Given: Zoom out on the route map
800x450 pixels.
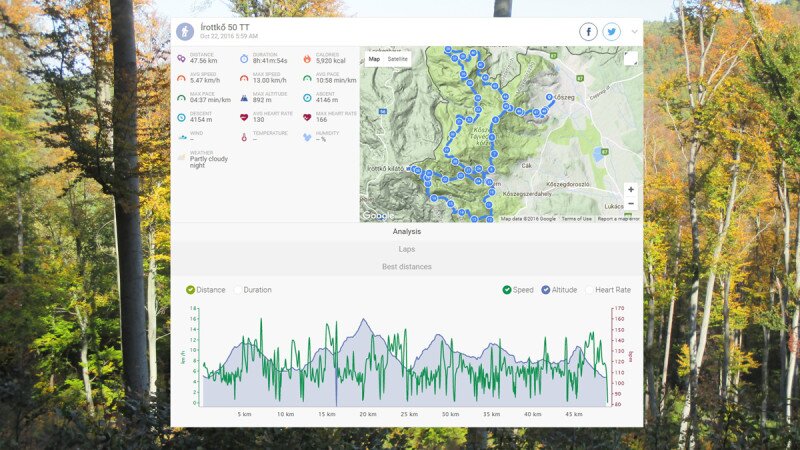Looking at the screenshot, I should pos(630,203).
